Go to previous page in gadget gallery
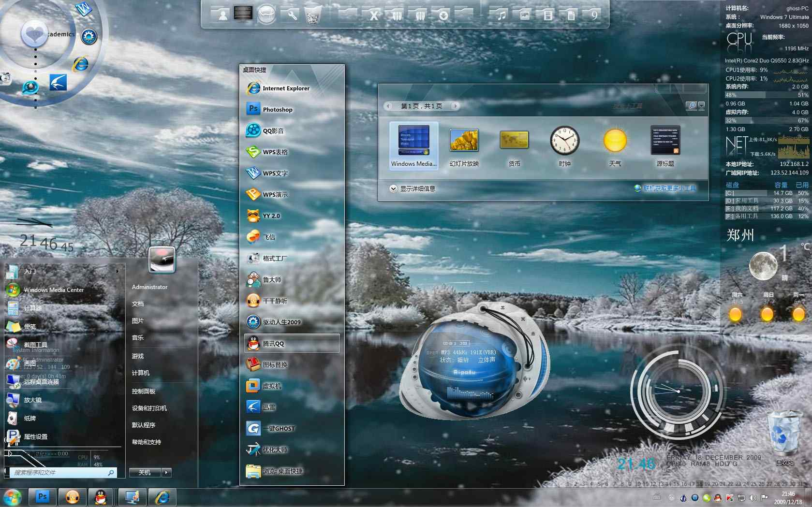The height and width of the screenshot is (507, 812). click(388, 106)
